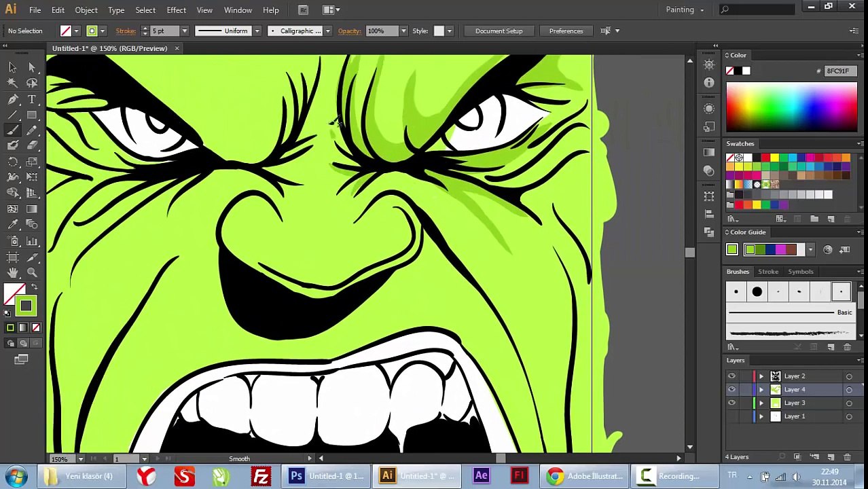
Task: Open the stroke weight dropdown
Action: [x=184, y=31]
